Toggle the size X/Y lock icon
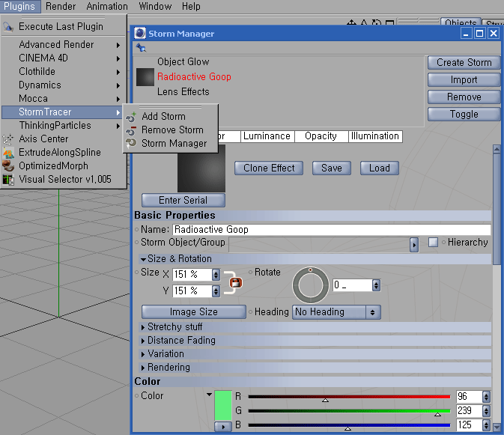Viewport: 504px width, 435px height. pyautogui.click(x=236, y=283)
